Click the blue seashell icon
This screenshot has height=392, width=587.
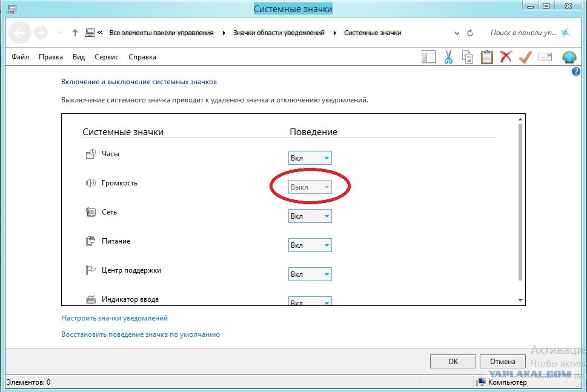click(x=569, y=58)
